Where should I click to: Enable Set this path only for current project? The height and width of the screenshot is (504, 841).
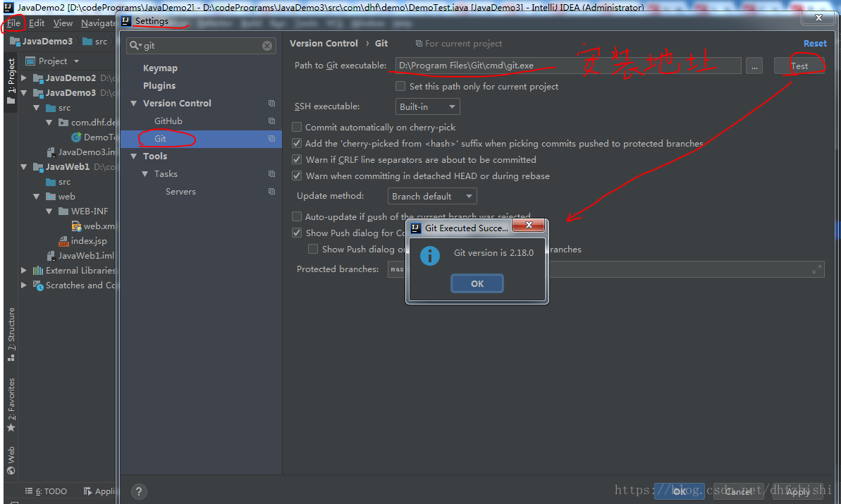pos(400,86)
